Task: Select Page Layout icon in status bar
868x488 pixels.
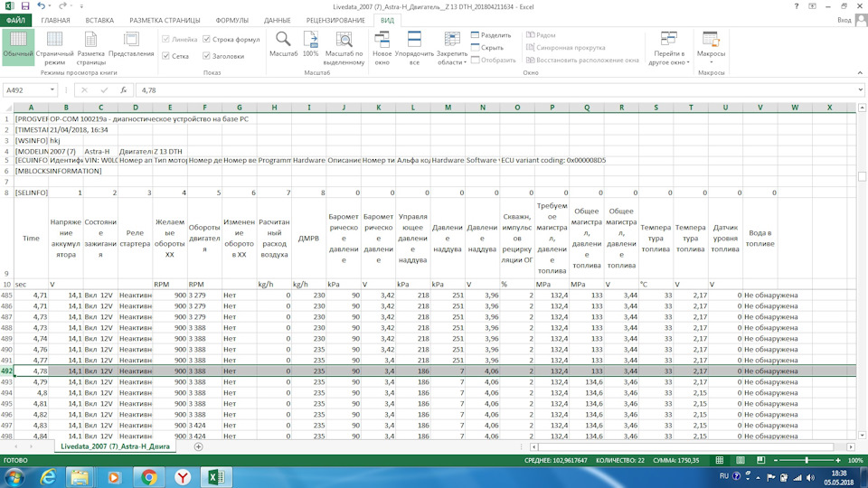Action: 741,460
